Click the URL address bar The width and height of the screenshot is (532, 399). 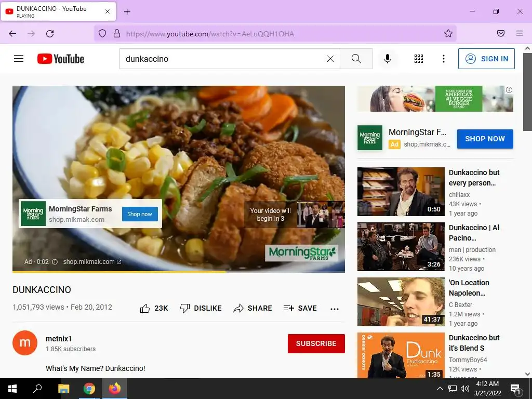click(x=275, y=33)
